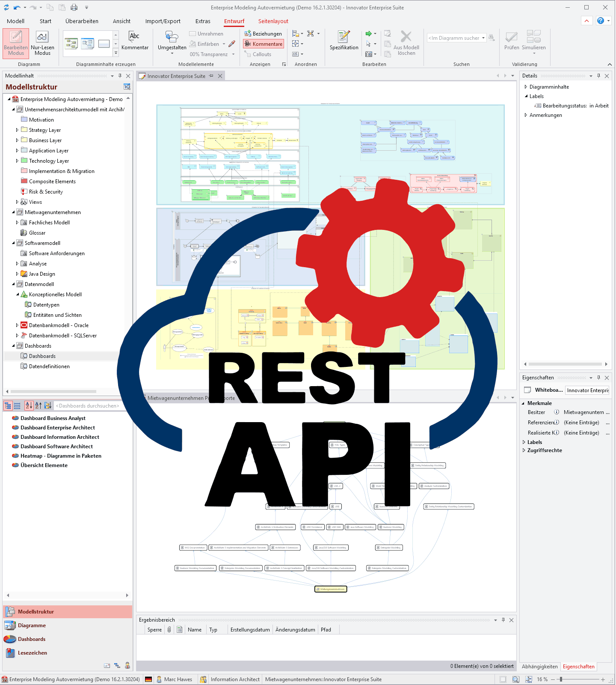Sort dashboards descending Z to A

pos(38,405)
